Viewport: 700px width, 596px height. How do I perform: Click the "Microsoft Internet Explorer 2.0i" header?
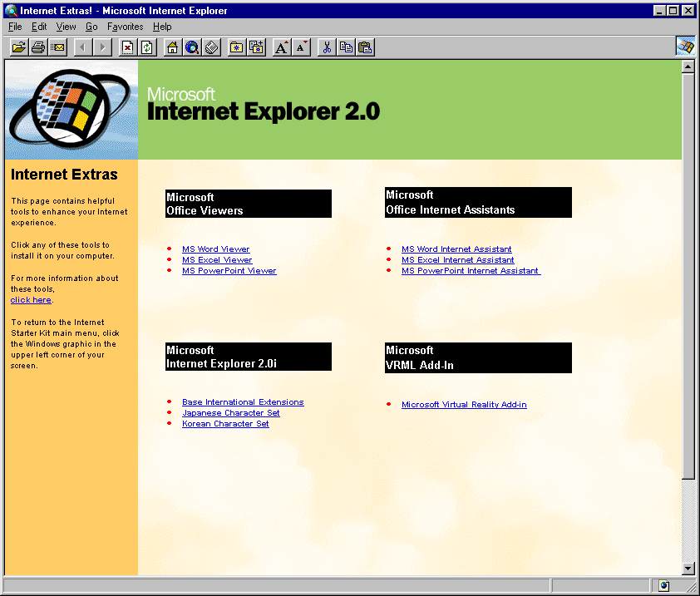point(249,357)
